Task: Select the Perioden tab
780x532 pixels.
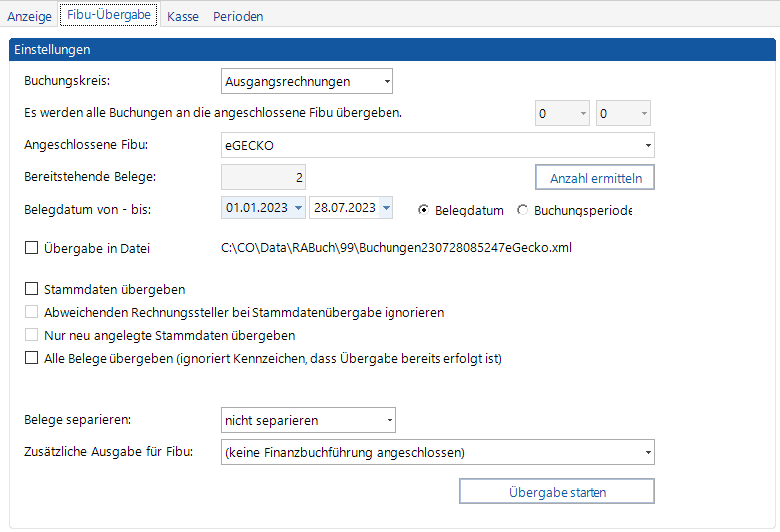Action: coord(238,17)
